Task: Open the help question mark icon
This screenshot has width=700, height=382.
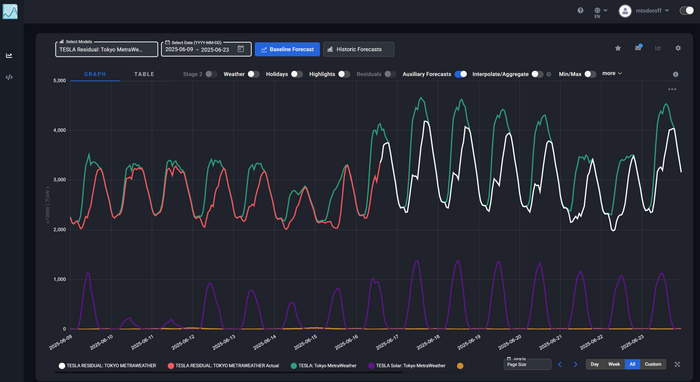Action: (580, 10)
